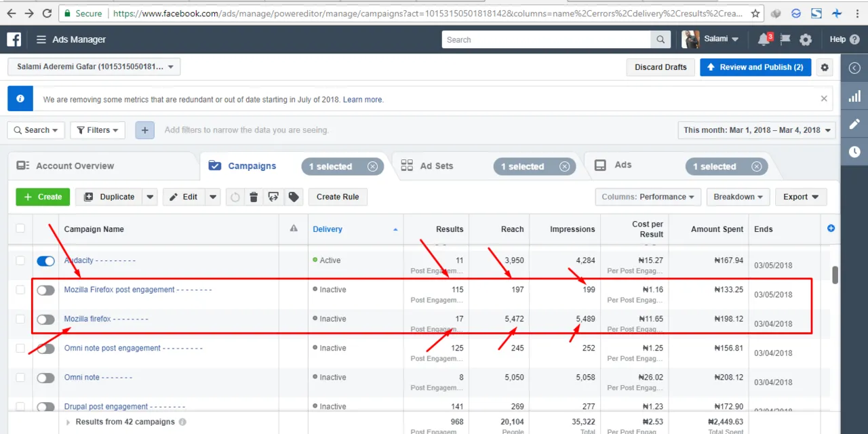Click the trash delete icon
868x434 pixels.
pos(254,197)
